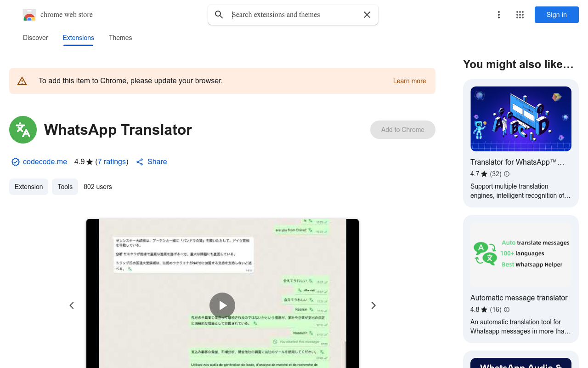Click the star beside 4.8 rating

484,310
